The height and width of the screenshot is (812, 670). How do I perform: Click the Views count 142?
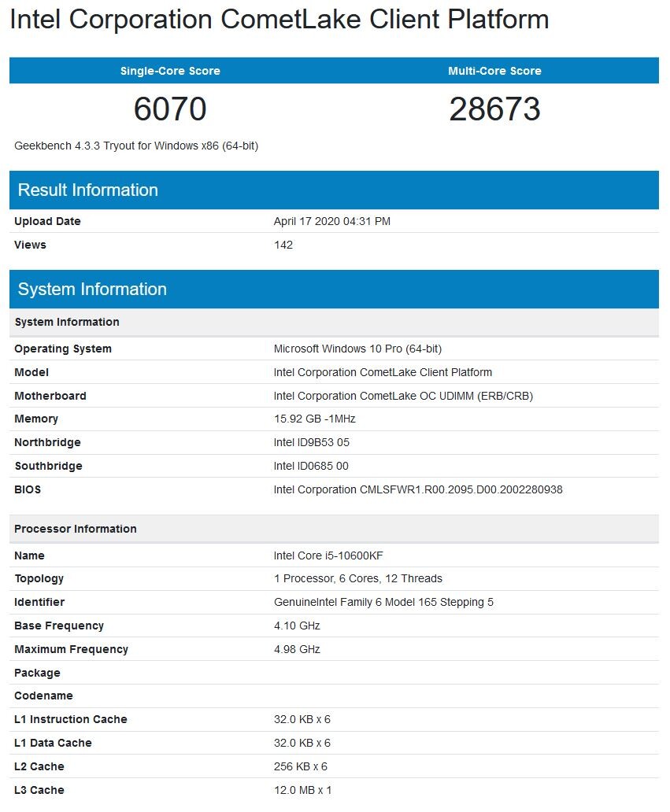tap(283, 245)
